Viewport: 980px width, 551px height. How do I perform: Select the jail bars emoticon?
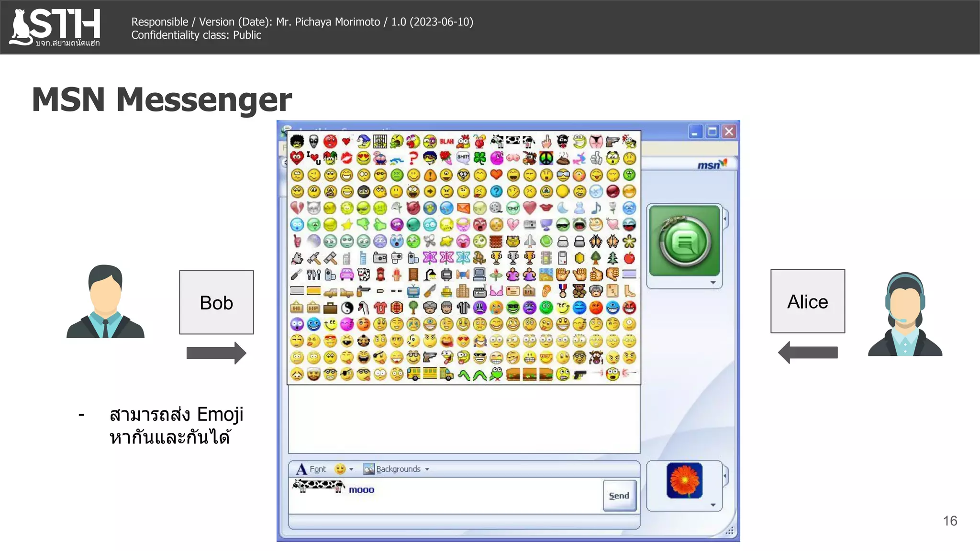(380, 141)
